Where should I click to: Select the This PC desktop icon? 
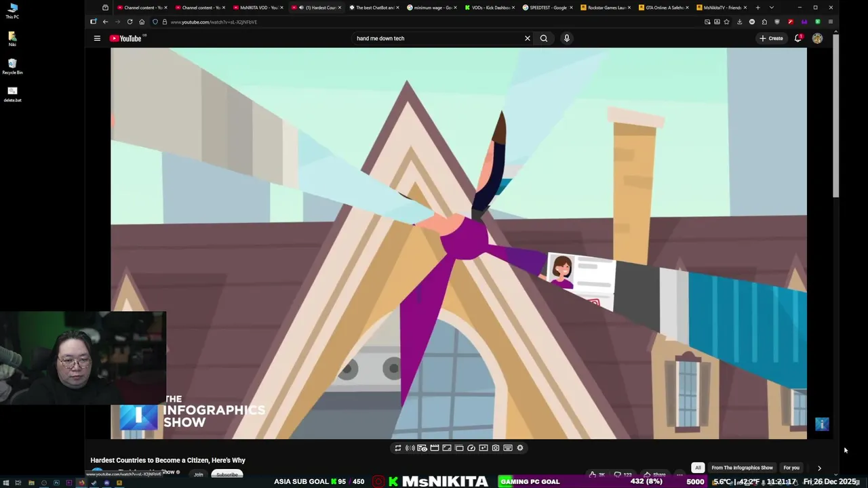[x=12, y=11]
